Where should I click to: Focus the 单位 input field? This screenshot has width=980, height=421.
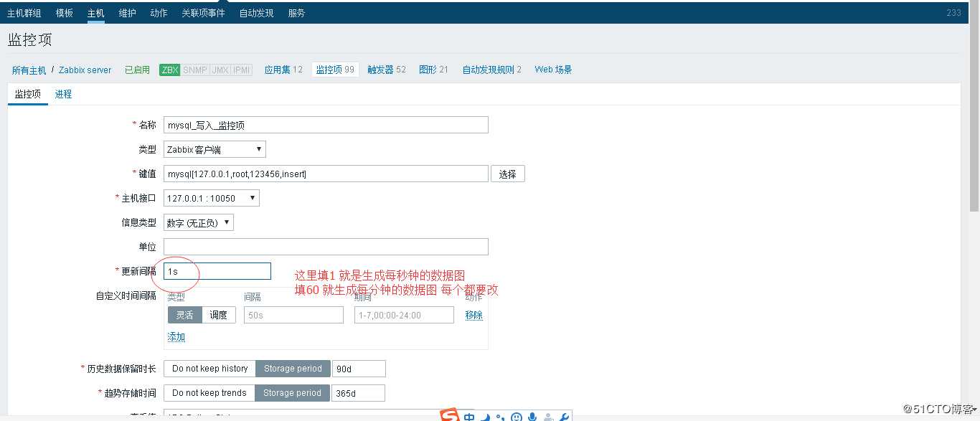(326, 247)
